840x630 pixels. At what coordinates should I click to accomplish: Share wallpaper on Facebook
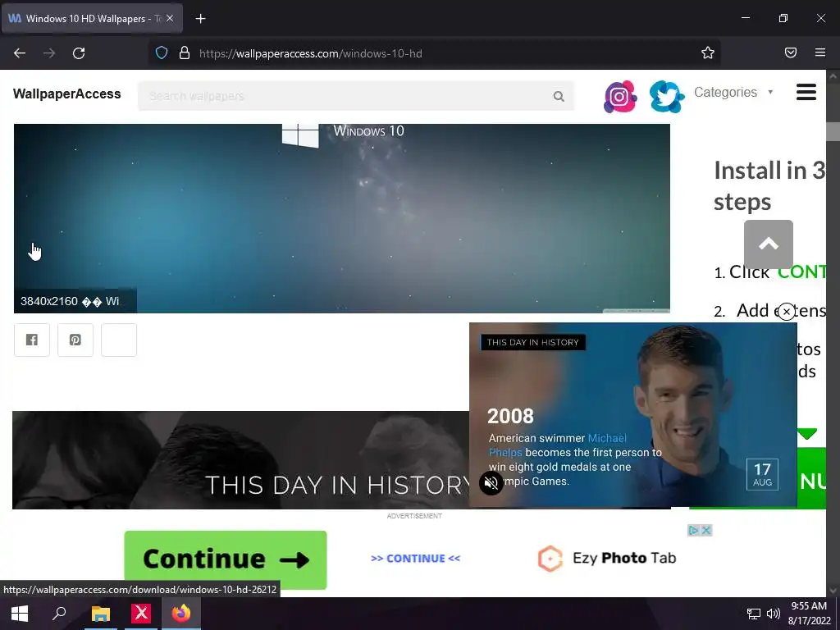click(32, 340)
